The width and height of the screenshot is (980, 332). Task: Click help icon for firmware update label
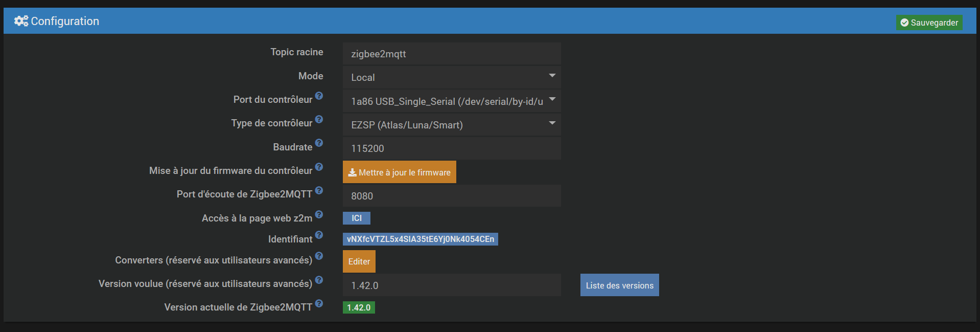(x=319, y=167)
